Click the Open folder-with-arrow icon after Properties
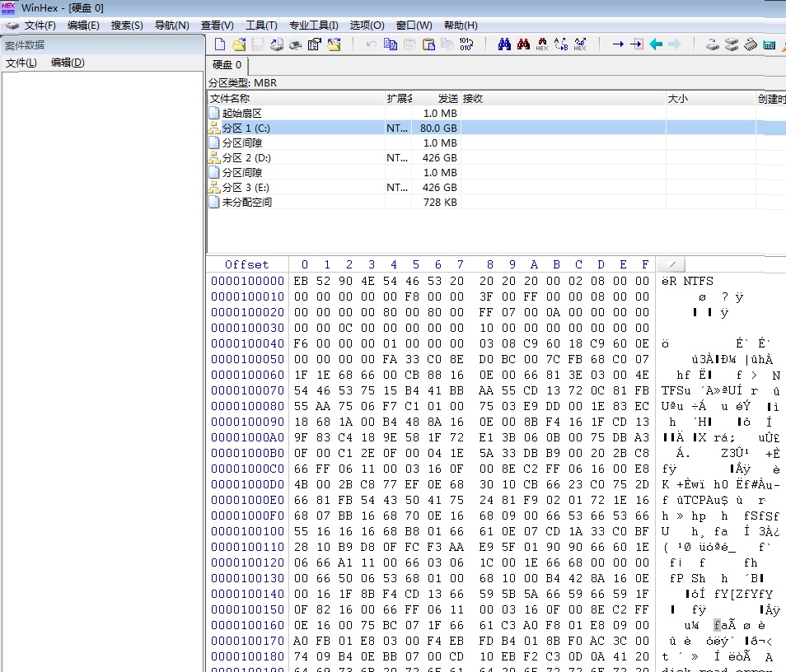 [x=334, y=44]
